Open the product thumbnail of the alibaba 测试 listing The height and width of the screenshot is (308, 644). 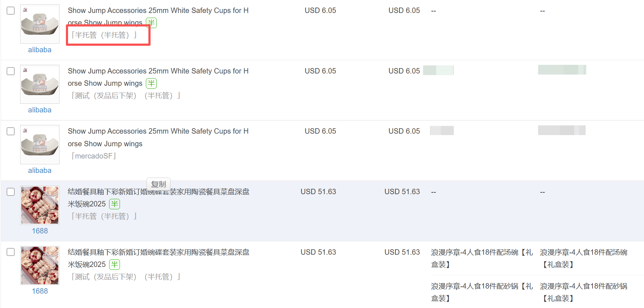click(40, 84)
